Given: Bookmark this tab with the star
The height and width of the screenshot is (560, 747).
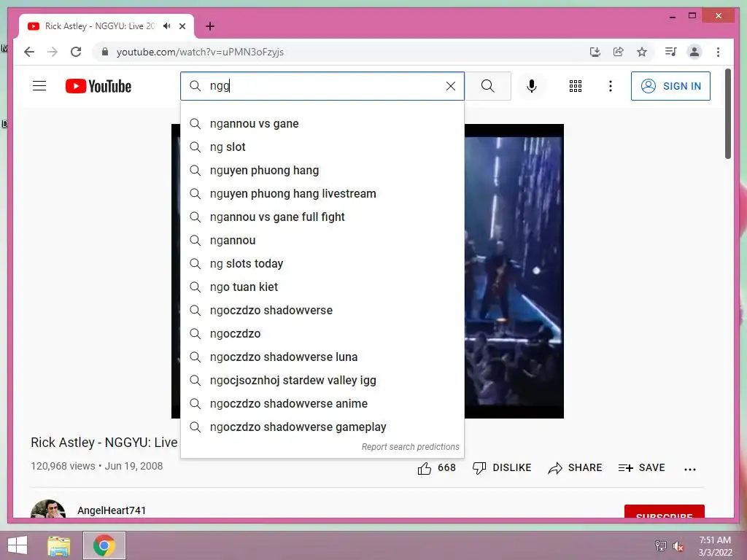Looking at the screenshot, I should click(x=642, y=52).
